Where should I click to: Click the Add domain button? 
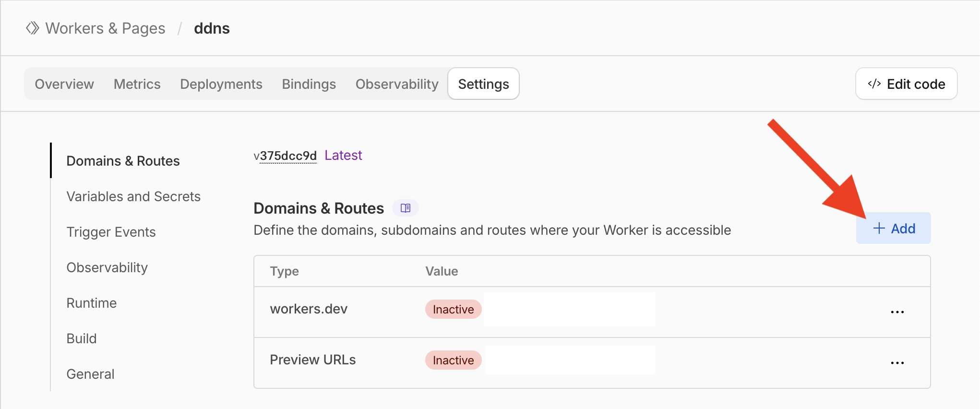(x=893, y=229)
